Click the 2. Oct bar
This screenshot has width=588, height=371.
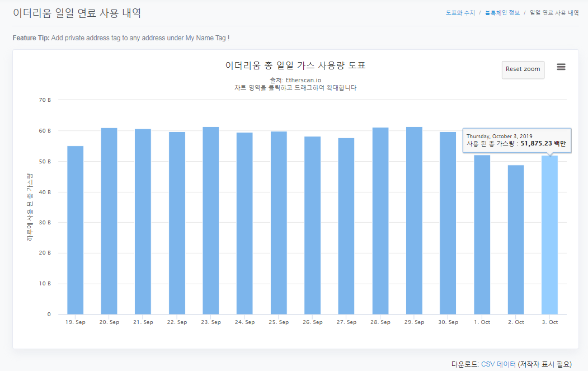pyautogui.click(x=516, y=239)
